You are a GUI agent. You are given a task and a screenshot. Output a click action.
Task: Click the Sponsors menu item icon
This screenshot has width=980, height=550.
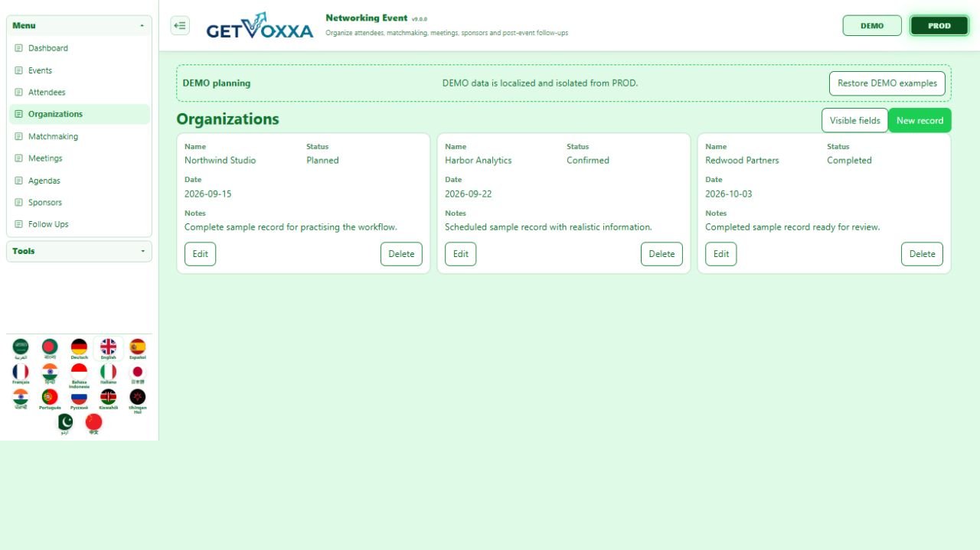tap(19, 203)
